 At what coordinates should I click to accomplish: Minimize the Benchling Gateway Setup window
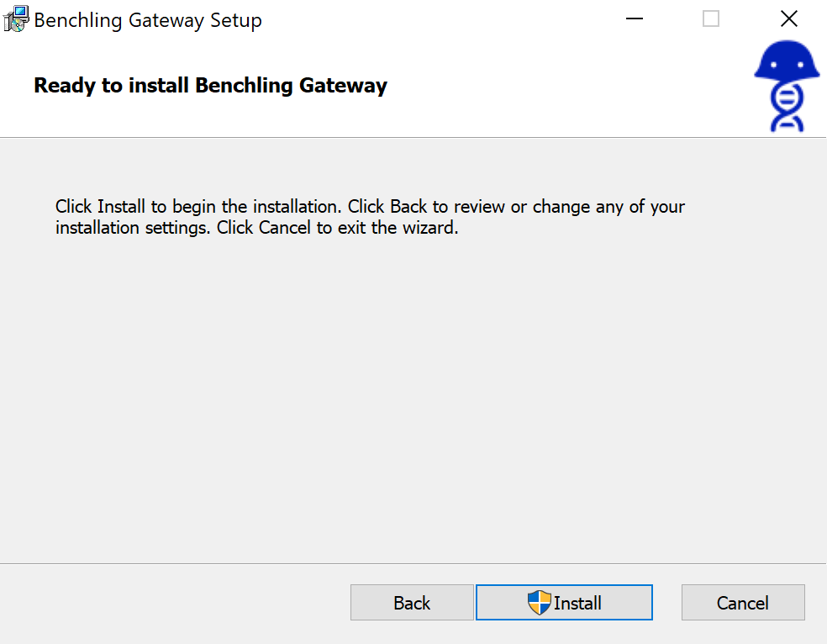pos(635,18)
